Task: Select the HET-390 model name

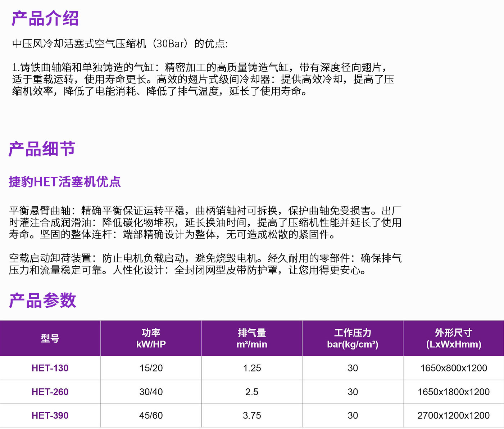Action: tap(50, 416)
